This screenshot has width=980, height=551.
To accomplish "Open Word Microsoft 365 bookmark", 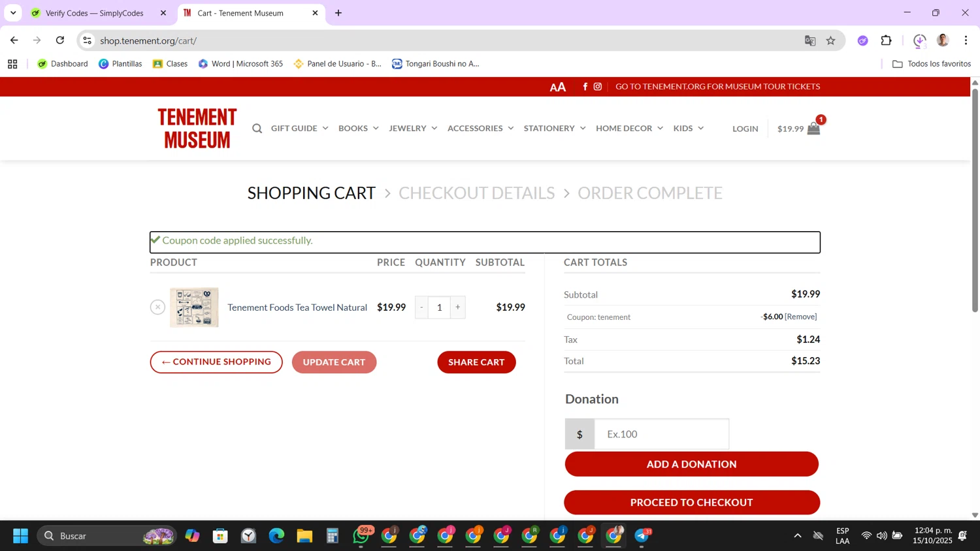I will [x=240, y=64].
